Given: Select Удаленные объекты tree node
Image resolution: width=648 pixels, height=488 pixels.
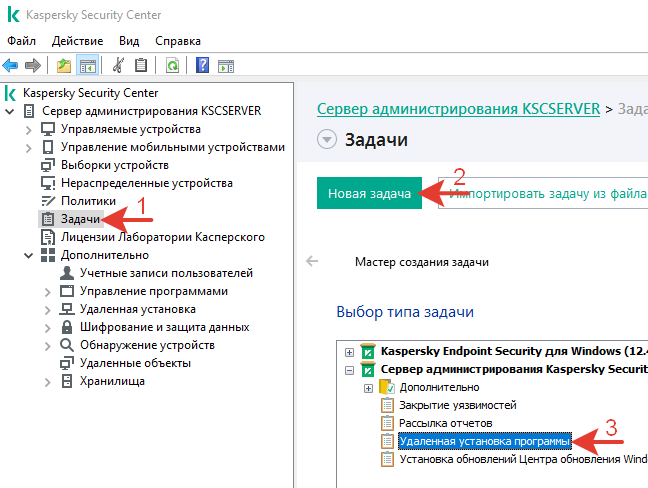Looking at the screenshot, I should 135,363.
